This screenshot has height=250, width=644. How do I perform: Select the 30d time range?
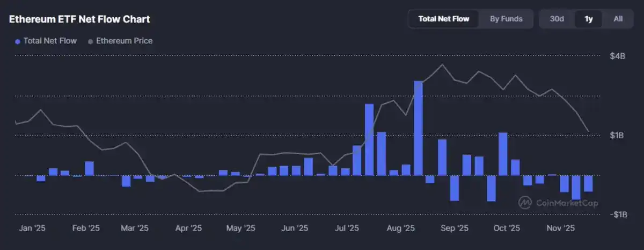[x=557, y=19]
